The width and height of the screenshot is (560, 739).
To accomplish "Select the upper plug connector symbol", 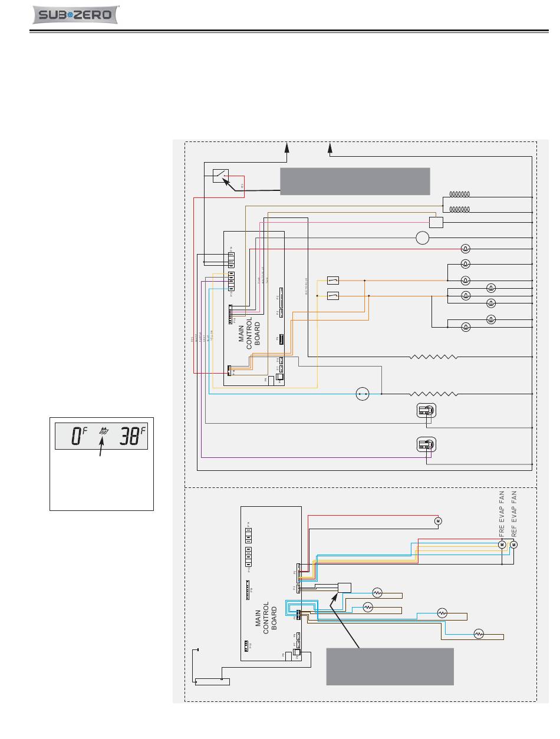I will click(426, 411).
